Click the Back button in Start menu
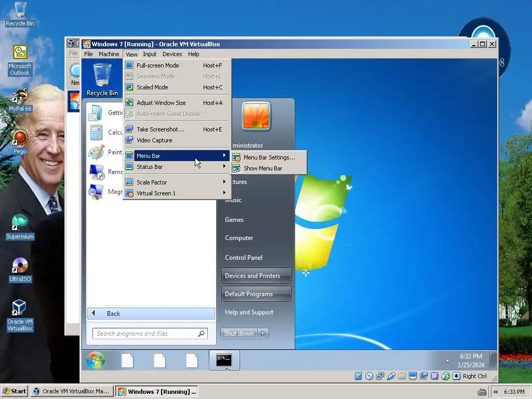Screen dimensions: 532x399 [151, 313]
